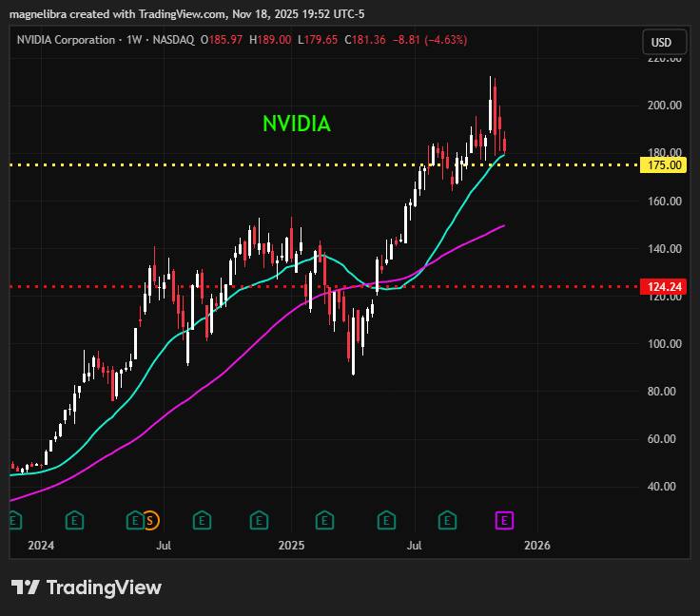Click the earnings E marker left of split icon
This screenshot has height=616, width=700.
pyautogui.click(x=135, y=520)
